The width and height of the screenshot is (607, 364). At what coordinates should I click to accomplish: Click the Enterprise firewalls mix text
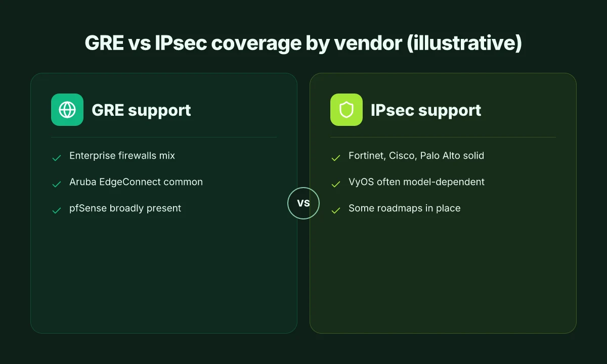coord(122,156)
